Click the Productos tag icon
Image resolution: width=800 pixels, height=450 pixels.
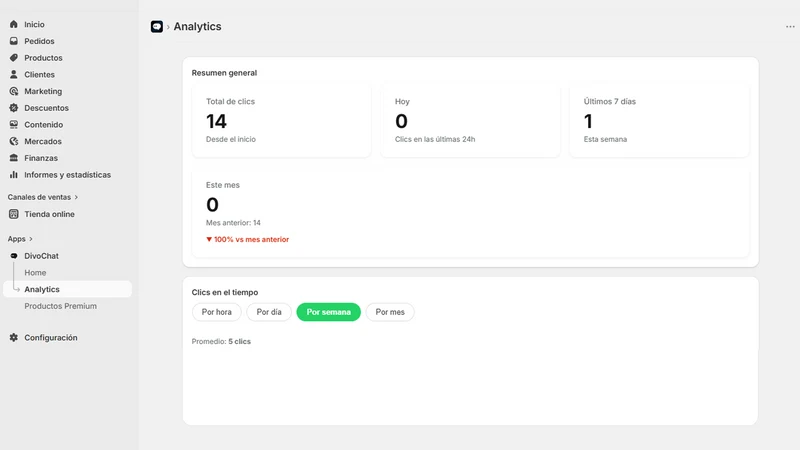pos(14,58)
